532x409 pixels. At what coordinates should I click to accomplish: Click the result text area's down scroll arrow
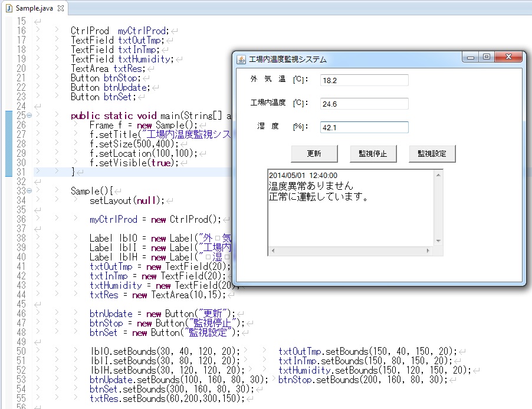point(438,241)
